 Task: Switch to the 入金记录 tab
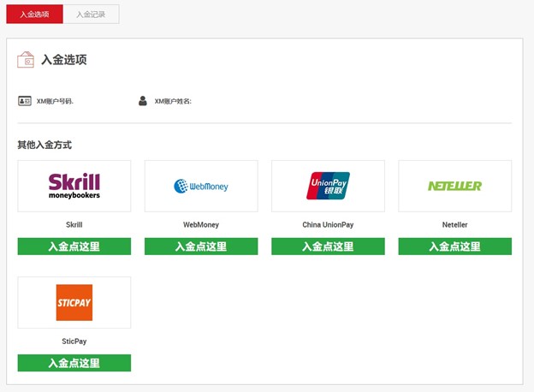pos(91,15)
